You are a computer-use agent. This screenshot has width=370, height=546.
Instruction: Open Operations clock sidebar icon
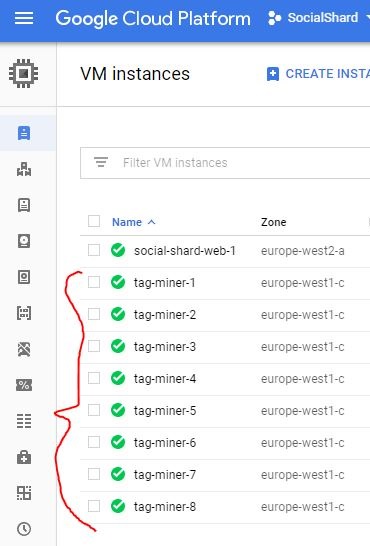click(24, 529)
